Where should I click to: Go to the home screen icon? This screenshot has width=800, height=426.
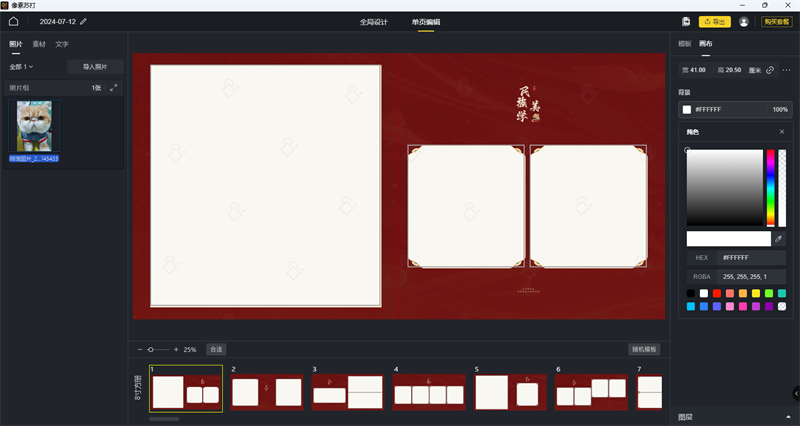pos(14,21)
